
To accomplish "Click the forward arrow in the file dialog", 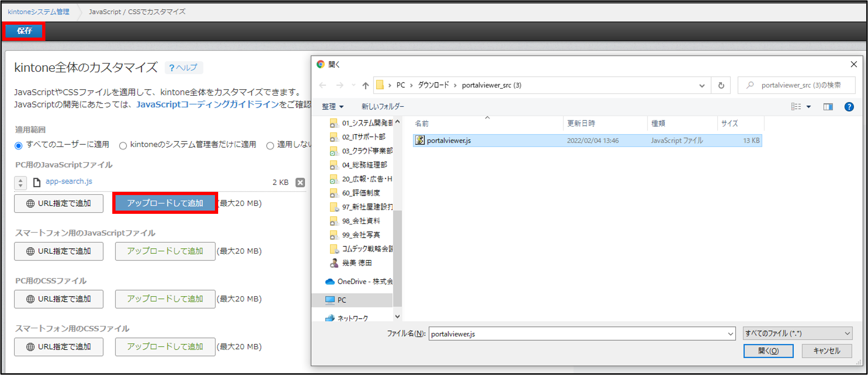I will 340,85.
